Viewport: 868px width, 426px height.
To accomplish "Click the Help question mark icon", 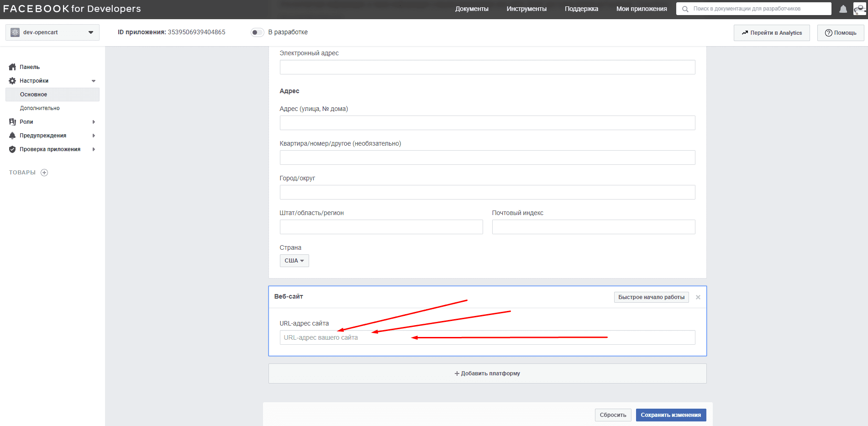I will (828, 33).
